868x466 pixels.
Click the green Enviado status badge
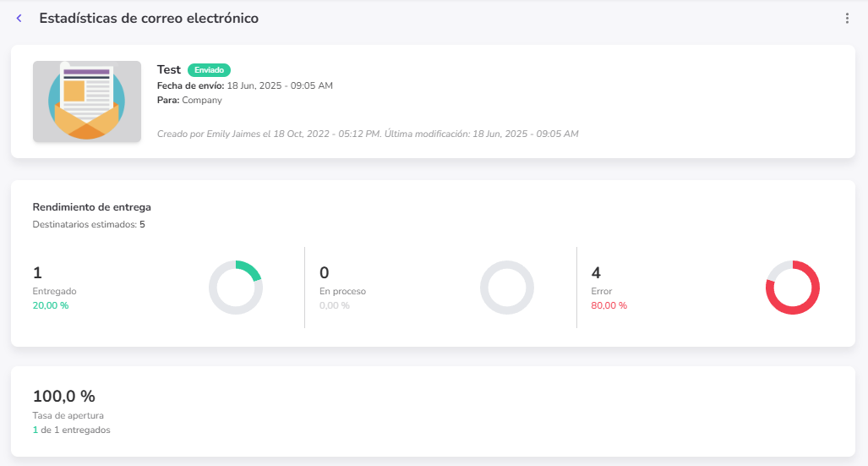209,70
